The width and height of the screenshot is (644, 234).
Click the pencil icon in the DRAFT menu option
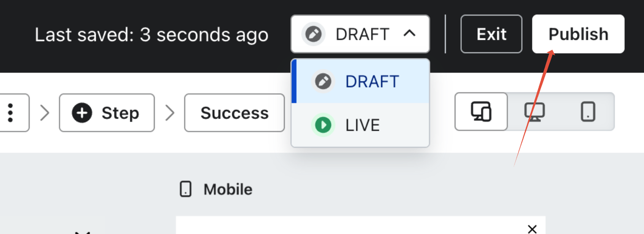pyautogui.click(x=323, y=82)
